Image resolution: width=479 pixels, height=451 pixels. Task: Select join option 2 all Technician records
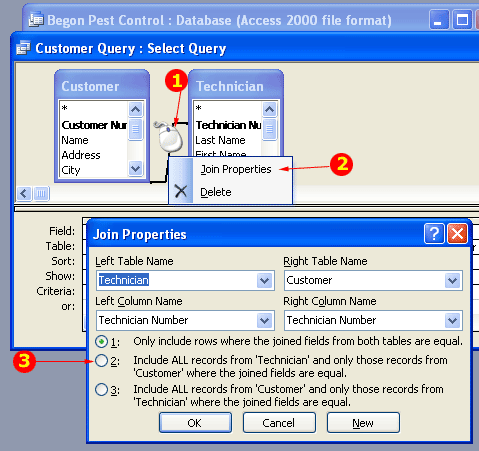[x=101, y=361]
